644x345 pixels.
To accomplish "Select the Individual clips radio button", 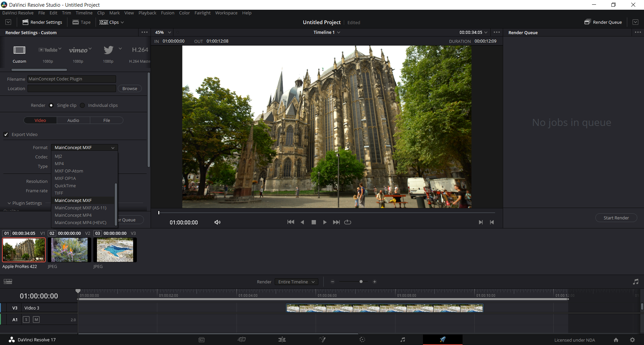I will (x=83, y=105).
